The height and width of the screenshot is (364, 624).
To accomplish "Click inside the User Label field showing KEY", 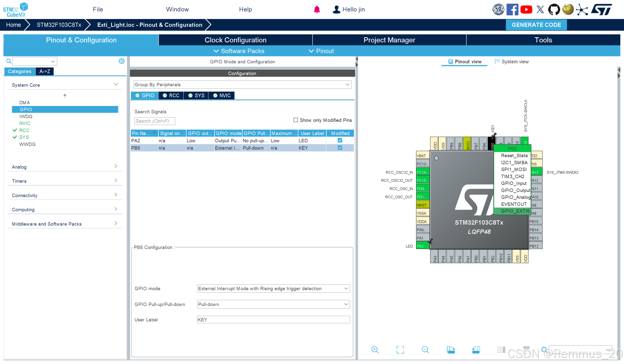I will pos(272,319).
